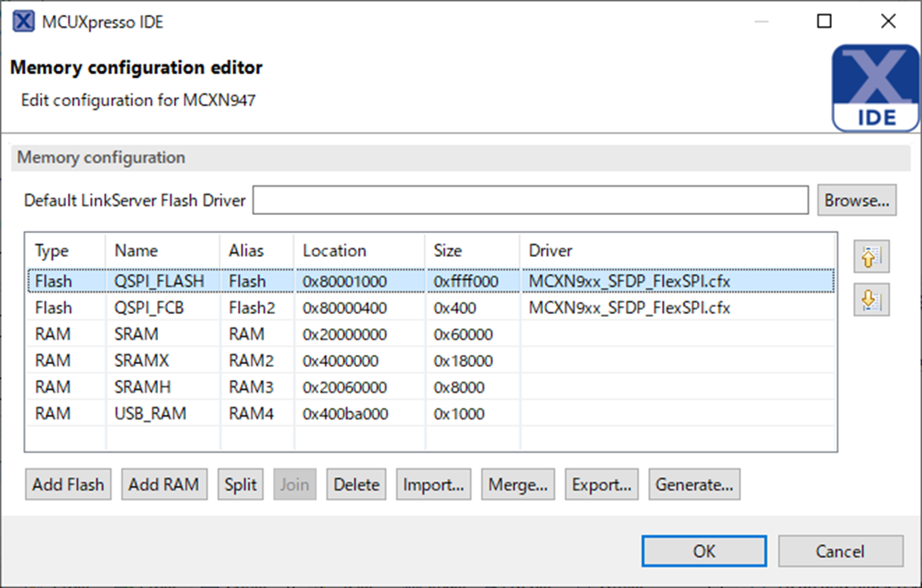The height and width of the screenshot is (588, 922).
Task: Move QSPI_FLASH up with the up-arrow icon
Action: 870,256
